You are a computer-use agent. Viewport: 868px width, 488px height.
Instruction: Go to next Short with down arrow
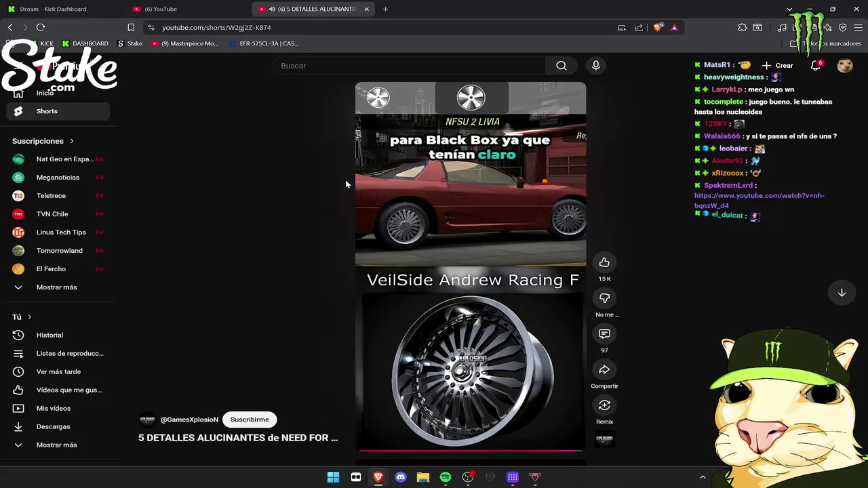[842, 293]
